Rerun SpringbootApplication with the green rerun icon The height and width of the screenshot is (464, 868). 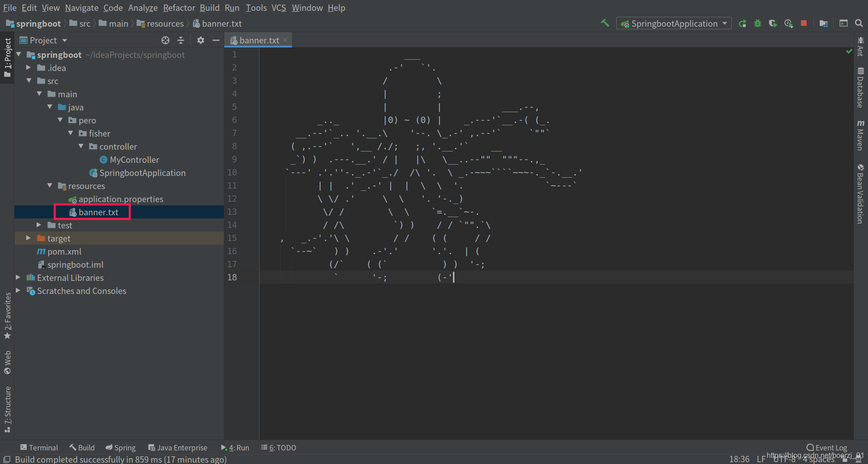coord(742,24)
